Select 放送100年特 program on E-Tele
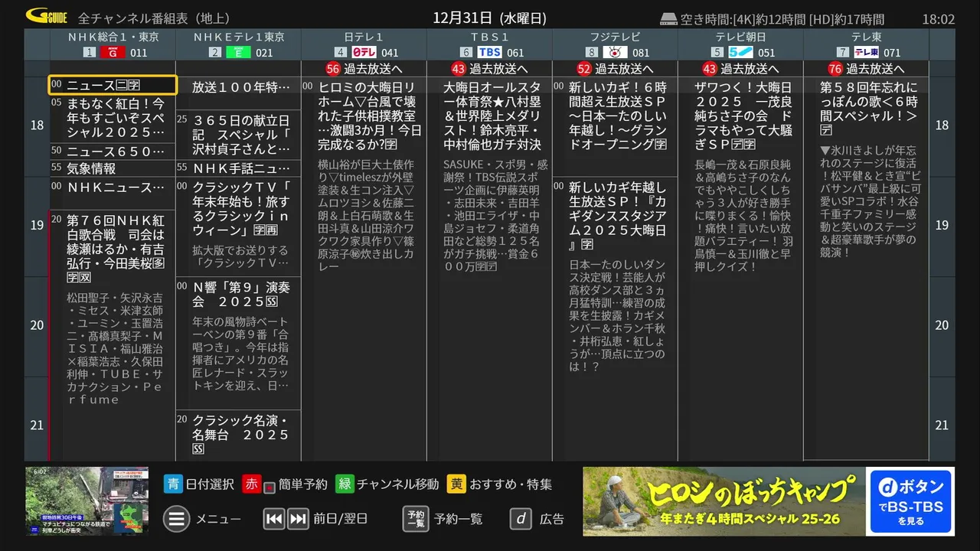The image size is (980, 551). click(239, 93)
